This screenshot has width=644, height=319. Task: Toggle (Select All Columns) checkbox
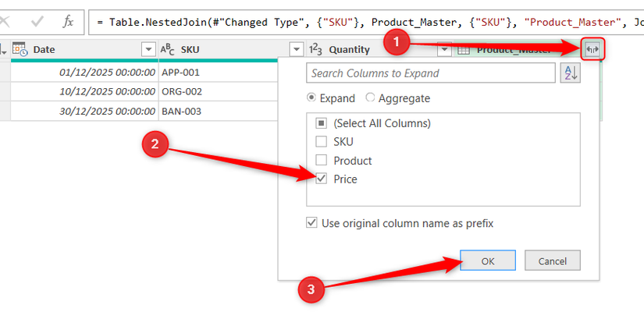[x=321, y=123]
